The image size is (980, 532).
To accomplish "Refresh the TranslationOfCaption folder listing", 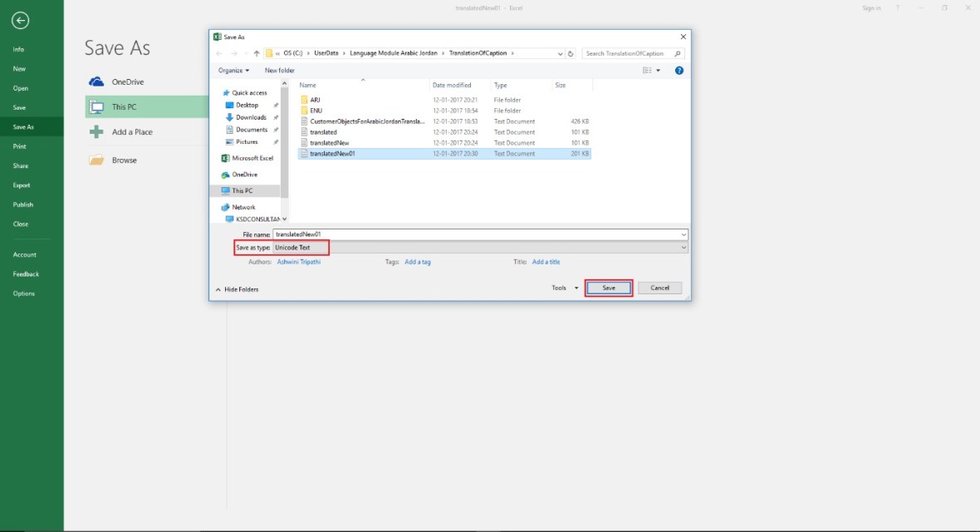I will point(571,53).
